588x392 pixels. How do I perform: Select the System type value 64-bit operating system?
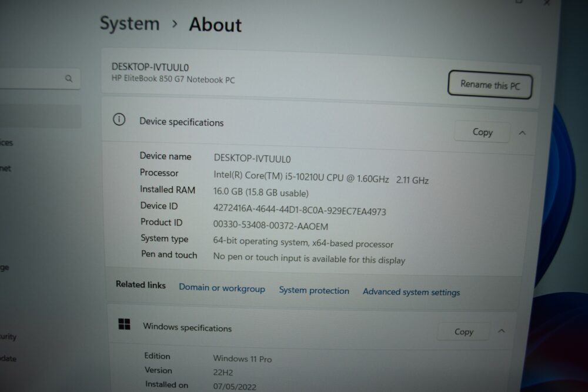click(303, 243)
